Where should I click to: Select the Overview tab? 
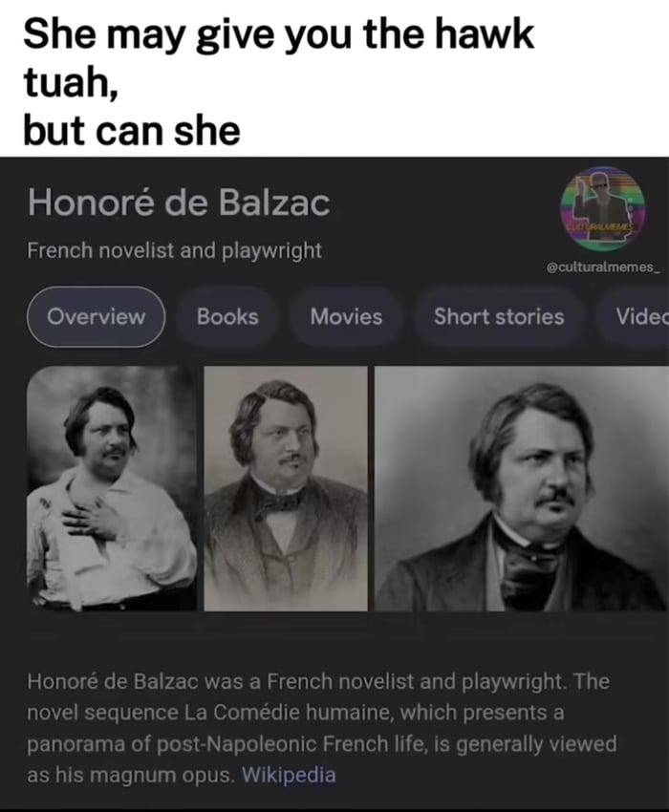(x=96, y=316)
